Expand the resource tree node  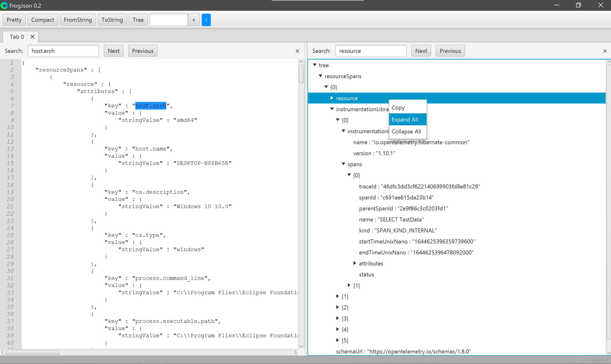[x=332, y=98]
